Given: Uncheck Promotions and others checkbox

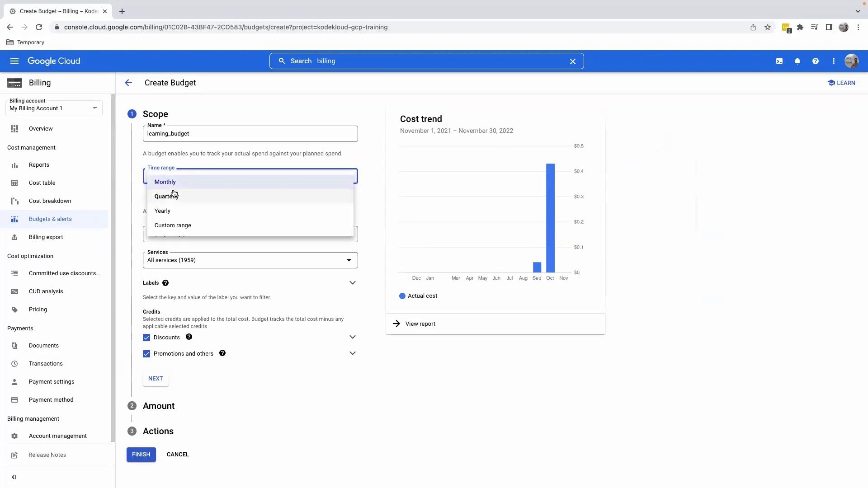Looking at the screenshot, I should point(146,354).
